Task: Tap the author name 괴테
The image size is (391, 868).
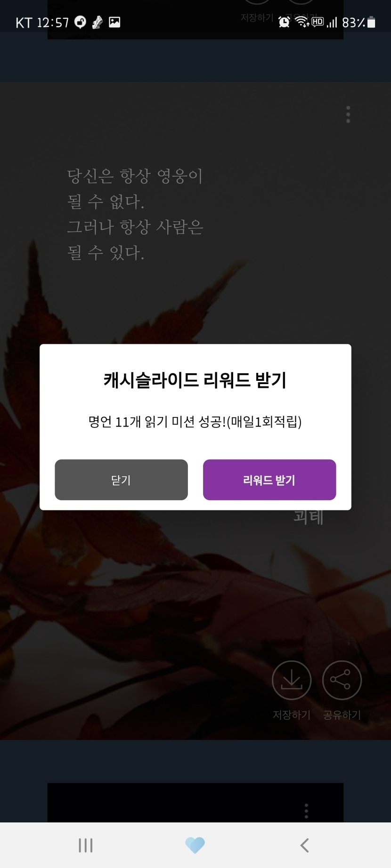Action: pos(309,517)
